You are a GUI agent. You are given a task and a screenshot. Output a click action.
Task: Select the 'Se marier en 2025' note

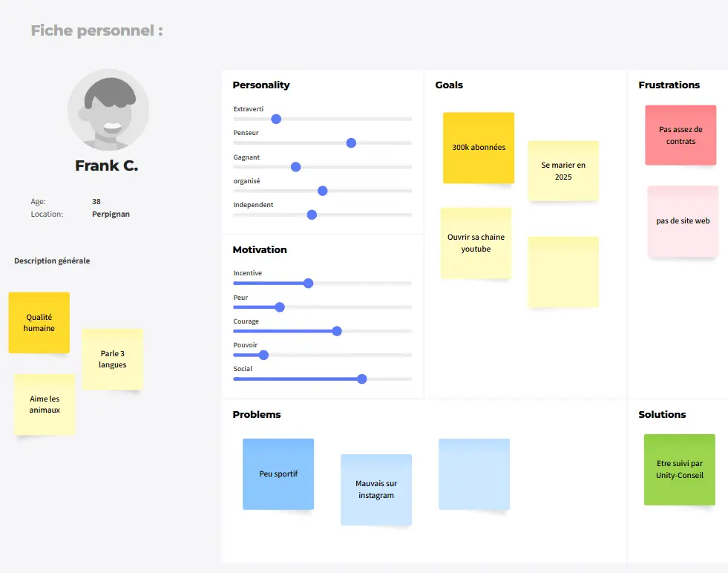pos(563,171)
